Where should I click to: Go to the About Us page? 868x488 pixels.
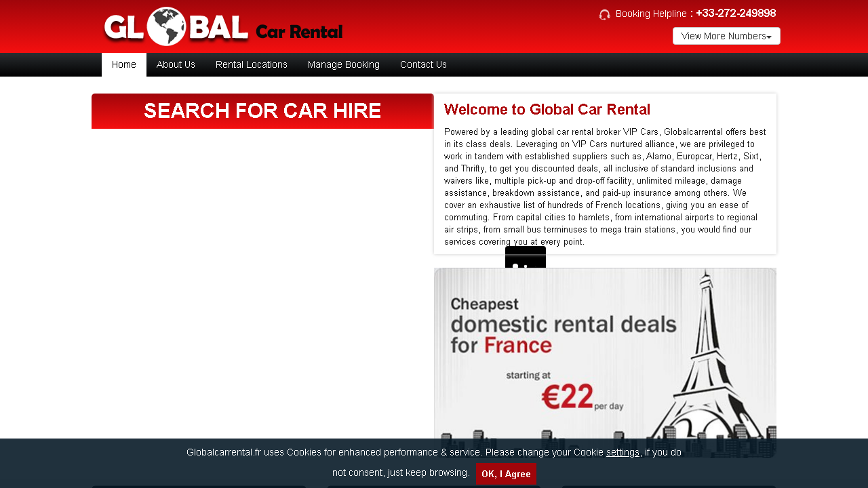(x=176, y=64)
